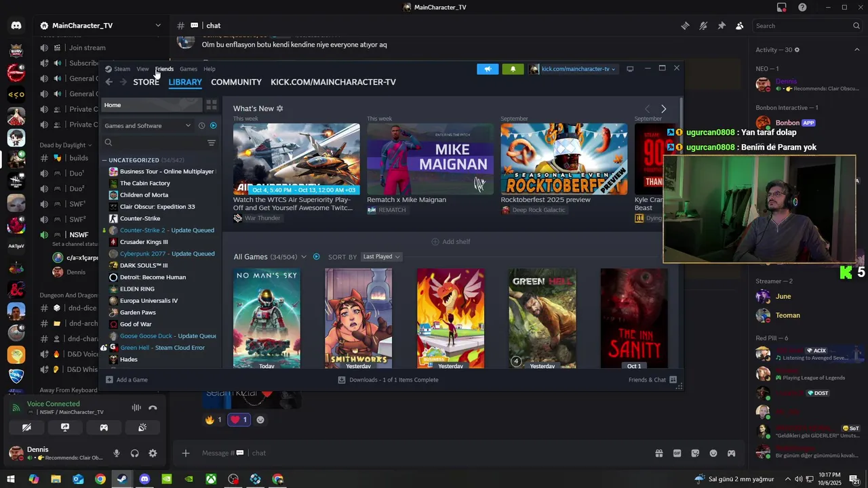Open the Discord GIF picker

click(x=677, y=453)
